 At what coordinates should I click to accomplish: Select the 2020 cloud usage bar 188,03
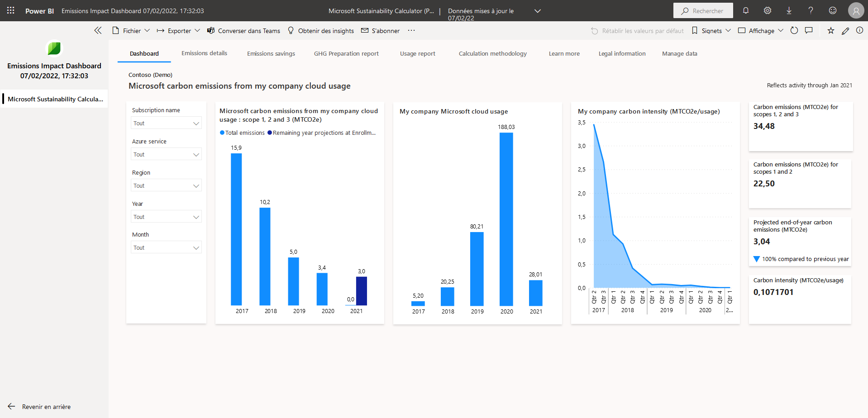coord(506,219)
